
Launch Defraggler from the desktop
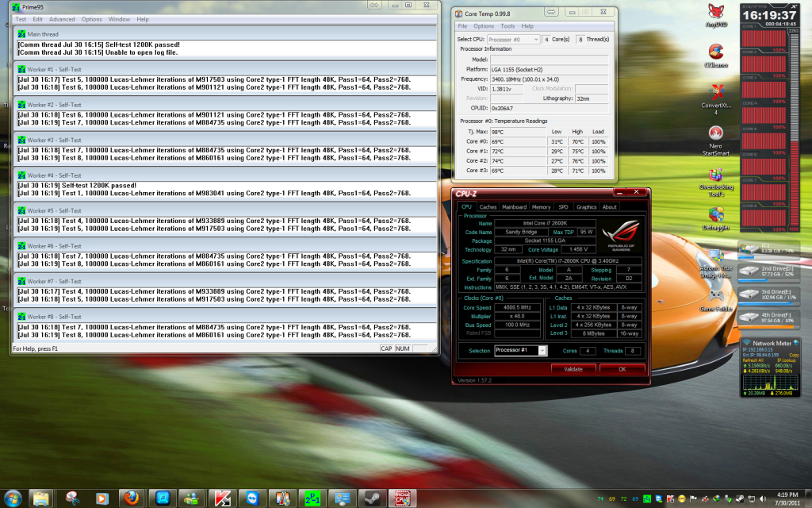tap(716, 219)
